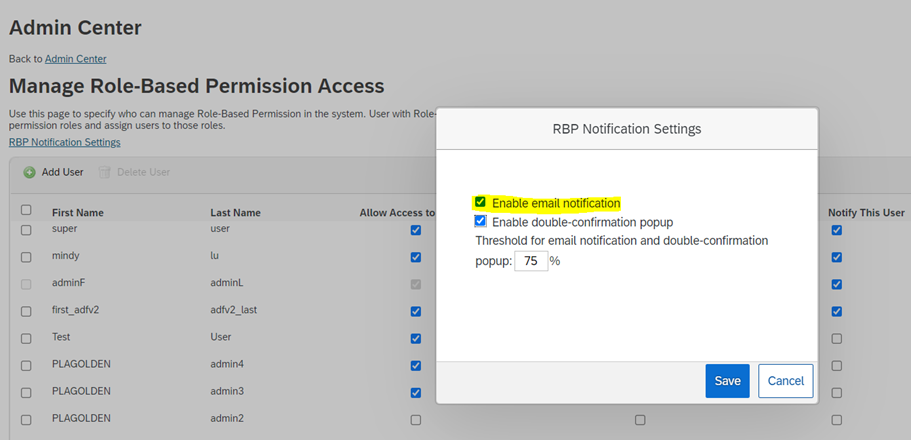Cancel the RBP Notification Settings dialog
911x440 pixels.
tap(786, 381)
